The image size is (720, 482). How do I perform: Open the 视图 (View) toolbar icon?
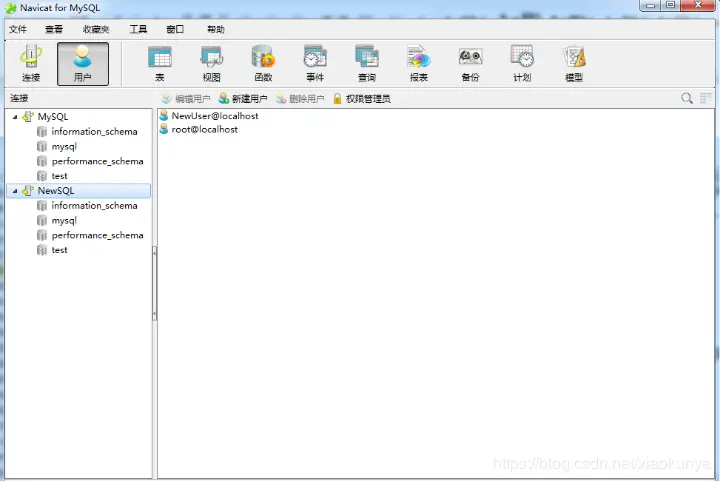[x=211, y=63]
